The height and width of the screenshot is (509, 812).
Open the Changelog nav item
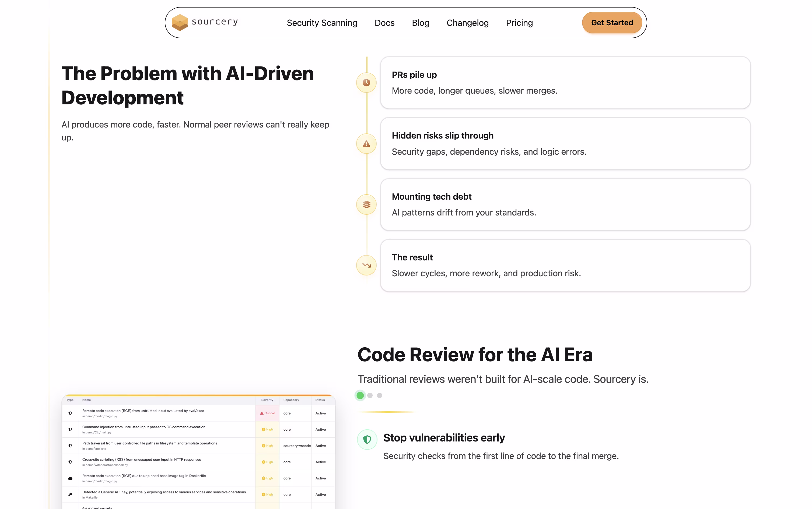[x=467, y=23]
